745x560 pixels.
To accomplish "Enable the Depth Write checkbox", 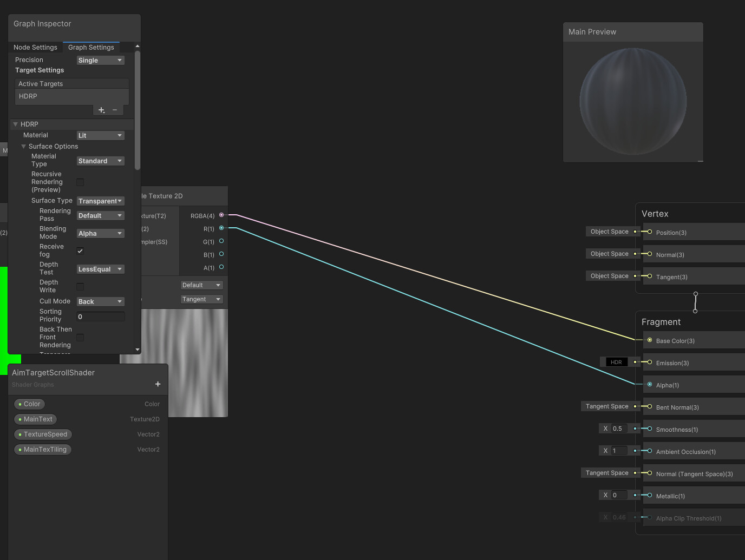I will pos(80,286).
